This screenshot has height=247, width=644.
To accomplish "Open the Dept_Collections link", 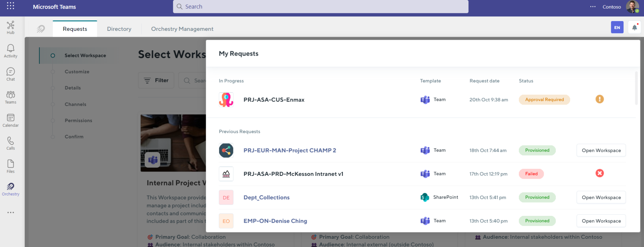I will tap(266, 198).
